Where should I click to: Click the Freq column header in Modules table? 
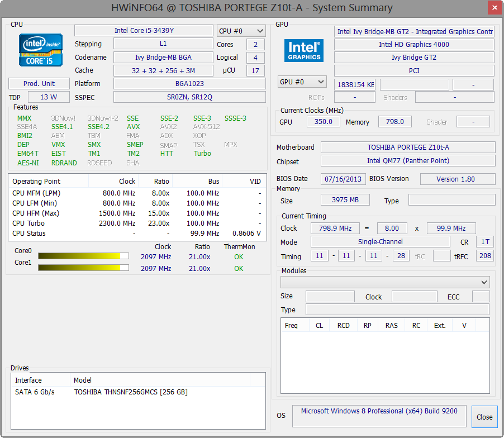pyautogui.click(x=295, y=326)
